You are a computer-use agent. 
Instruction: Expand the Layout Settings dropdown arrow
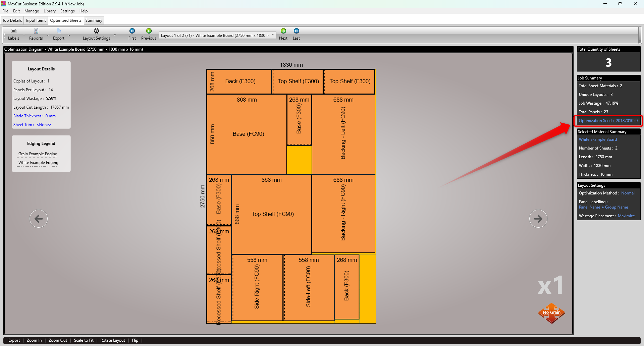[115, 35]
